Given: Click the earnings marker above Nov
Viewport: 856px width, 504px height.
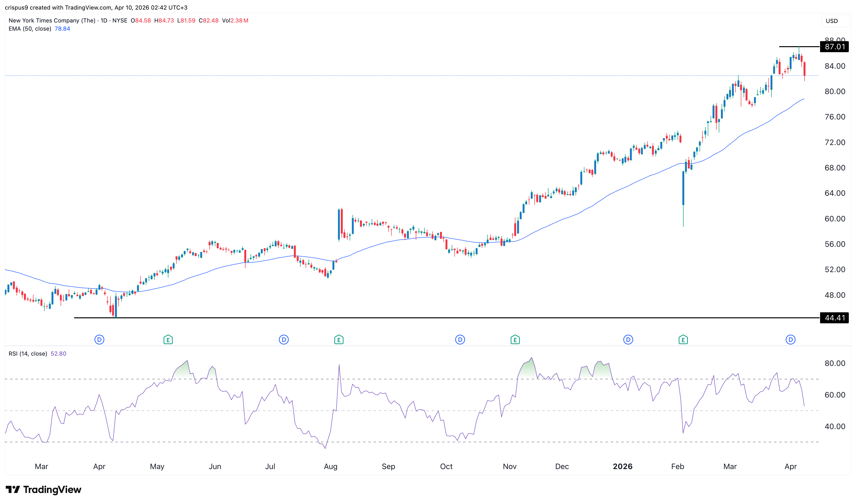Looking at the screenshot, I should tap(515, 339).
